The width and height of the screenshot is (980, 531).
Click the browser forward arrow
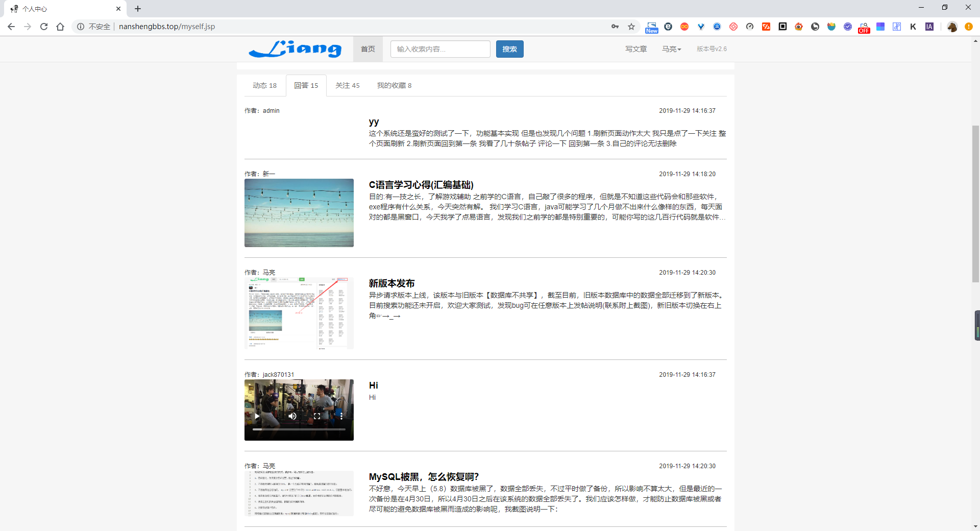(x=28, y=27)
